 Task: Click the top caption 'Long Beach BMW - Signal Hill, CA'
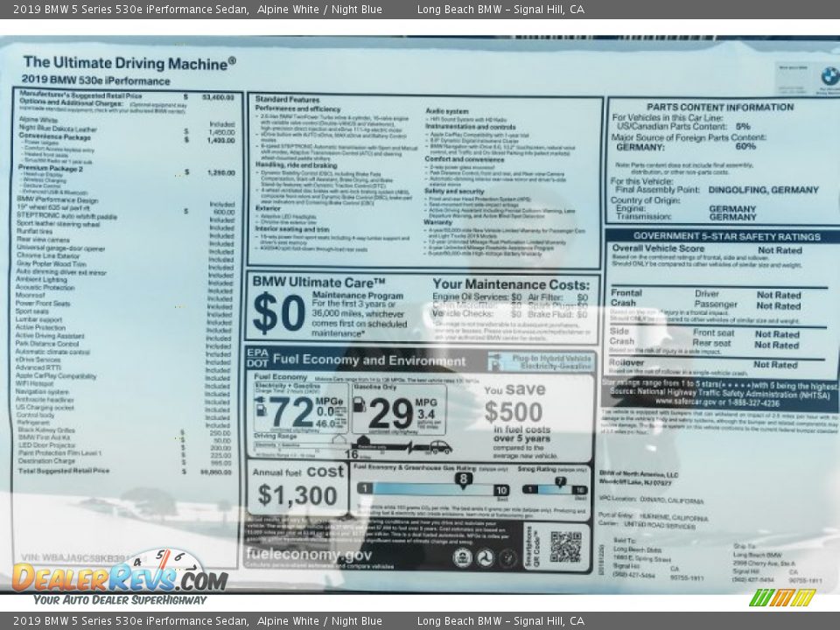pos(500,9)
